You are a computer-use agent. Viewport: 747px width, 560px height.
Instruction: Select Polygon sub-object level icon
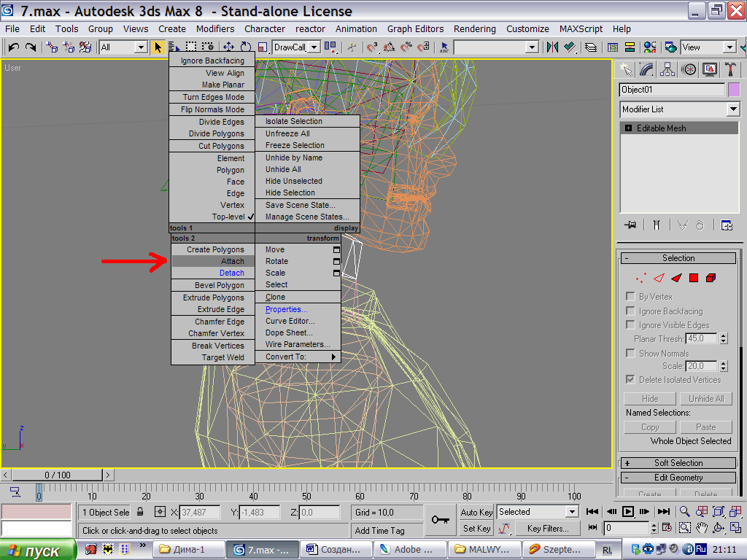[694, 278]
